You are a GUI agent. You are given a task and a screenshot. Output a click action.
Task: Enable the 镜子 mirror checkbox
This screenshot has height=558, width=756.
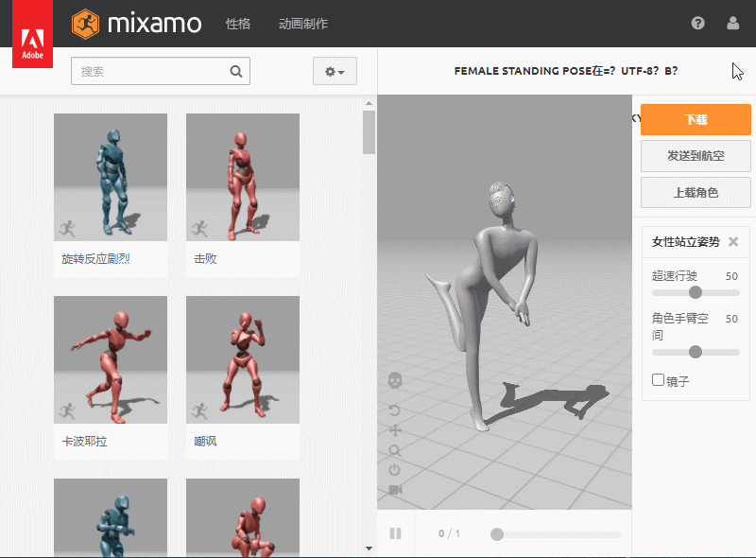coord(658,380)
